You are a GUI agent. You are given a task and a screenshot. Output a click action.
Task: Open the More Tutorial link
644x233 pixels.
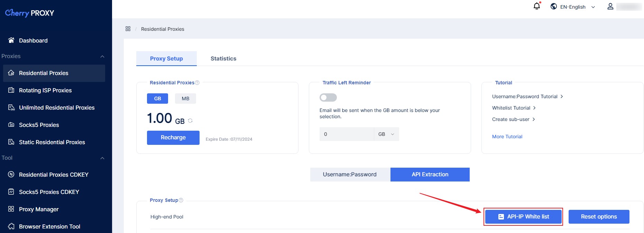(507, 137)
